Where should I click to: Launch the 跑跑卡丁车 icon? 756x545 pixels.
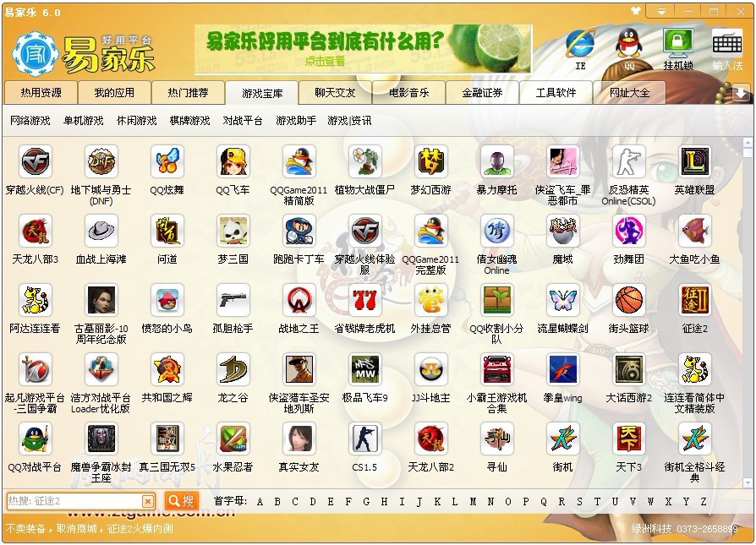point(299,232)
